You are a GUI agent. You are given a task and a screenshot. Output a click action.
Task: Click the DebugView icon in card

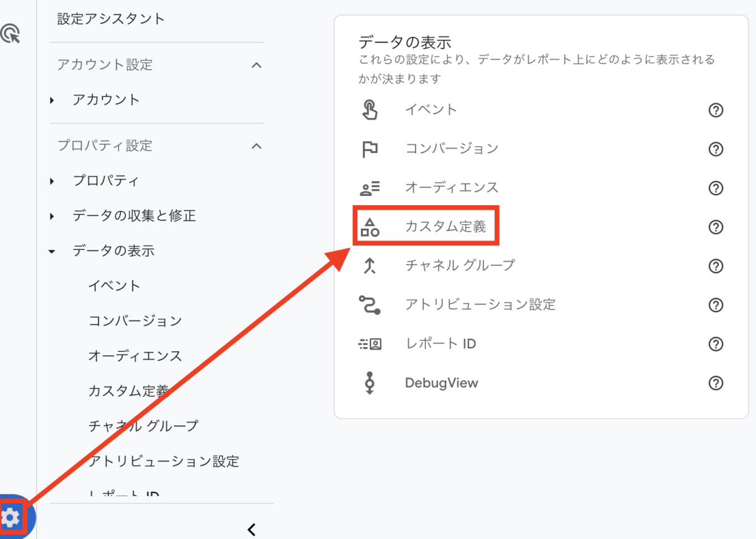coord(370,383)
